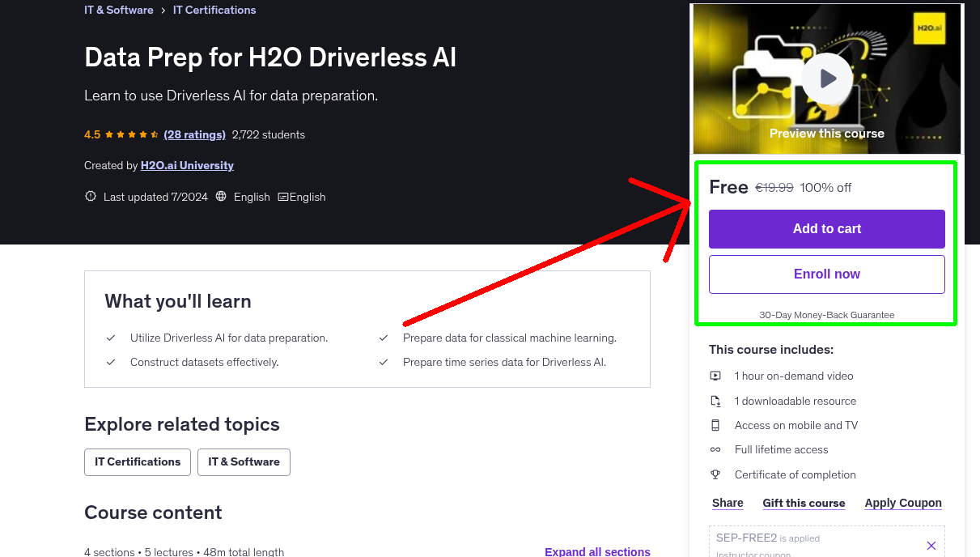Image resolution: width=980 pixels, height=557 pixels.
Task: Click the on-demand video icon
Action: tap(715, 376)
